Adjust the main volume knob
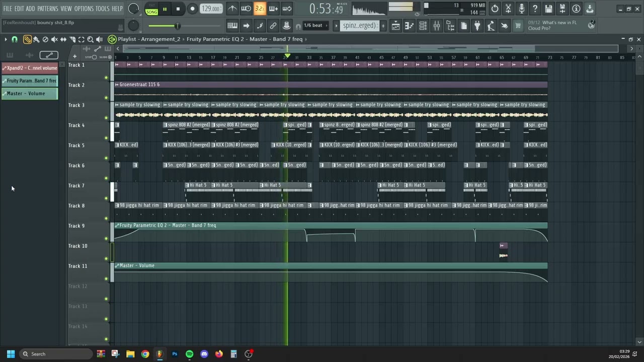The height and width of the screenshot is (362, 644). coord(134,9)
